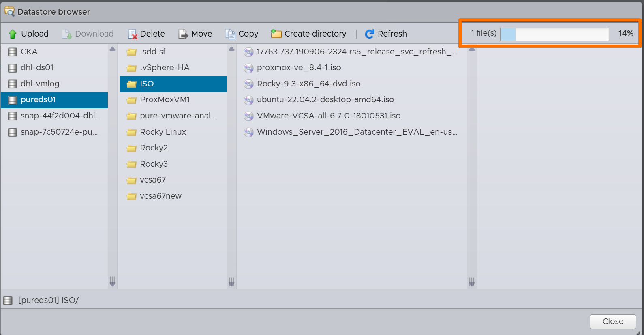Open the vcsa67new folder
This screenshot has height=335, width=644.
(160, 196)
